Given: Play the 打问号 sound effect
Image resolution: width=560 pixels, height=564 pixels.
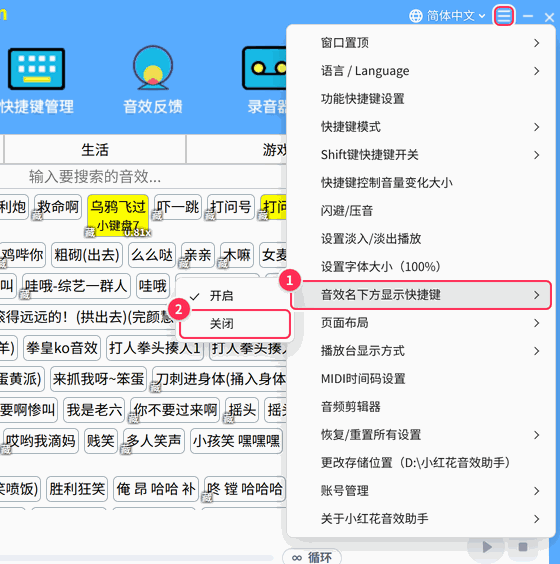Looking at the screenshot, I should click(231, 207).
